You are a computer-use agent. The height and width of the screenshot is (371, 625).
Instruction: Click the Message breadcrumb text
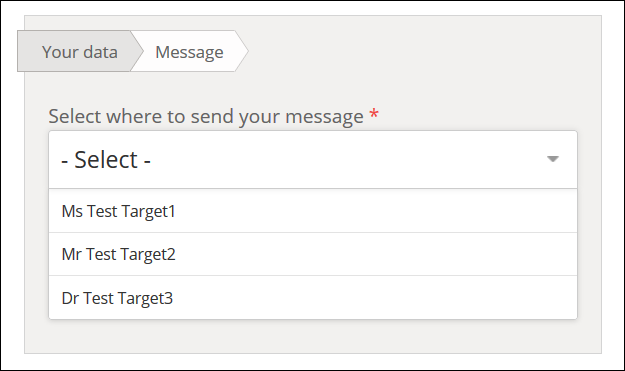[189, 52]
